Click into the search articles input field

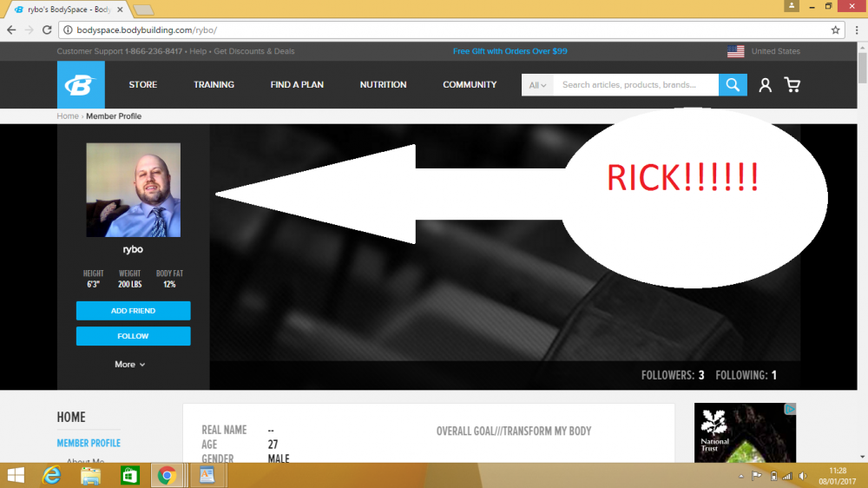(x=635, y=85)
